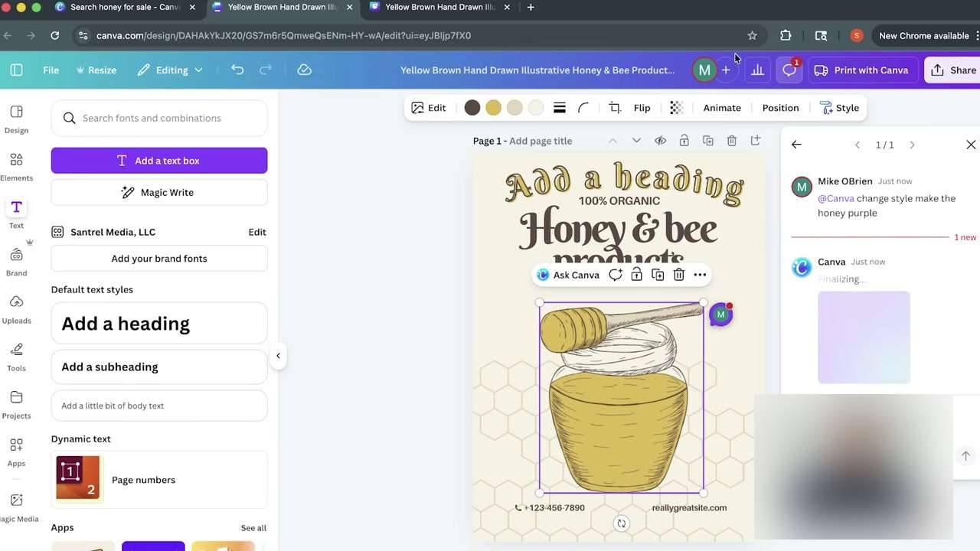Open the Brand sidebar panel

(16, 262)
